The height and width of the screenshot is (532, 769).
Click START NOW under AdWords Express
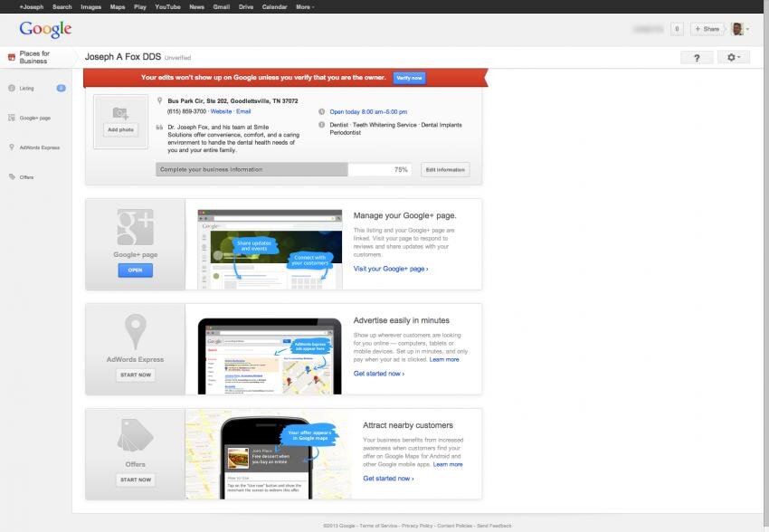click(x=136, y=375)
